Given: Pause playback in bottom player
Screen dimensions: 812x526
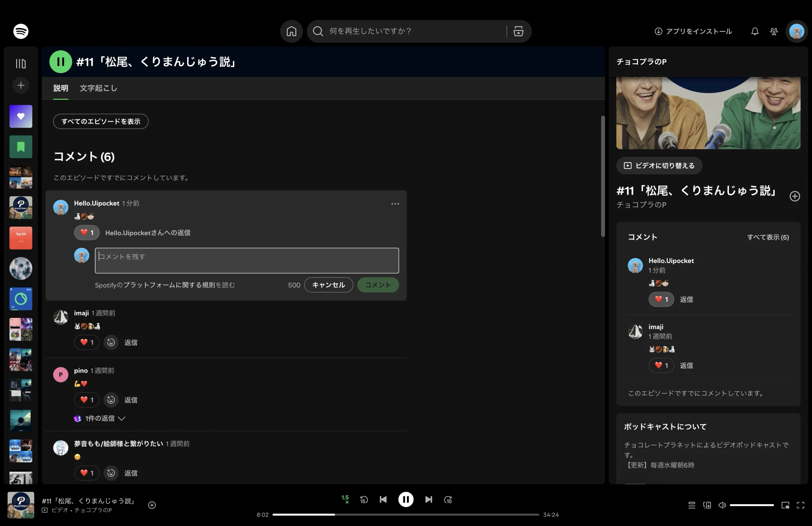Looking at the screenshot, I should pos(406,499).
